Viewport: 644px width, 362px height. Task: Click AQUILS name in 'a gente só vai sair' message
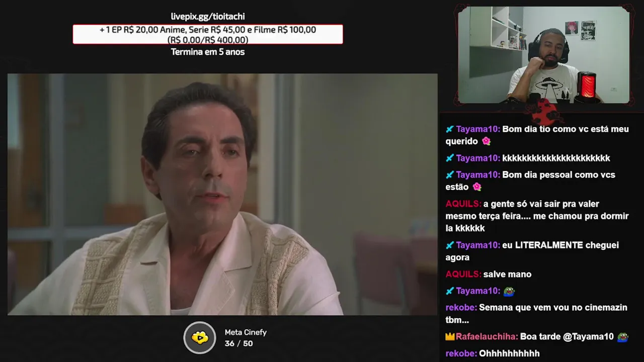[463, 204]
